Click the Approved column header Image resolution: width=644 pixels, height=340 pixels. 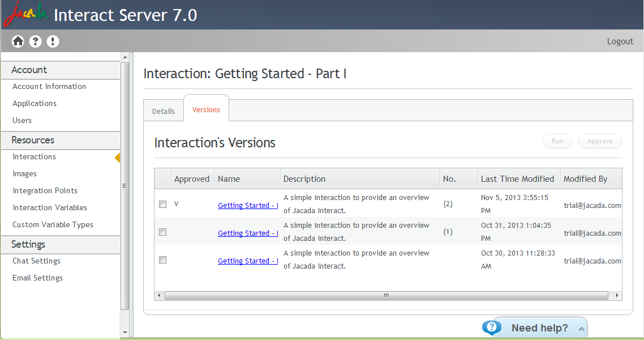(x=192, y=179)
